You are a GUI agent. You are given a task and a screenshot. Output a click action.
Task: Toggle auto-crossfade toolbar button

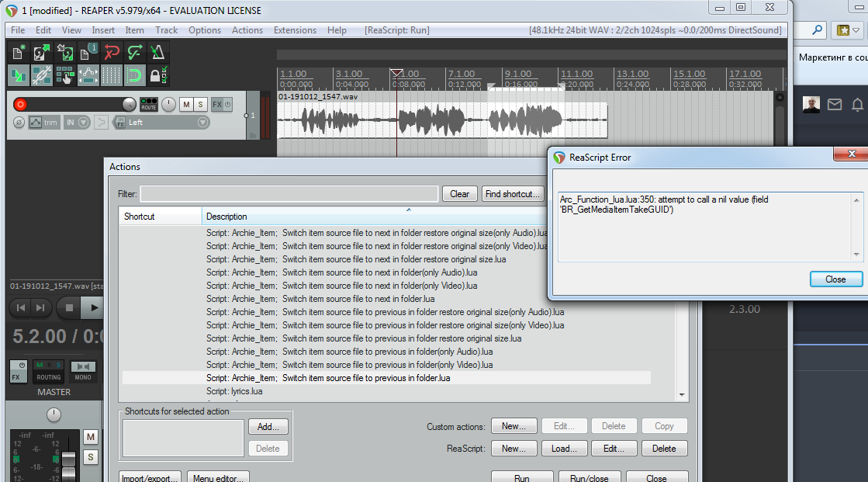coord(19,75)
